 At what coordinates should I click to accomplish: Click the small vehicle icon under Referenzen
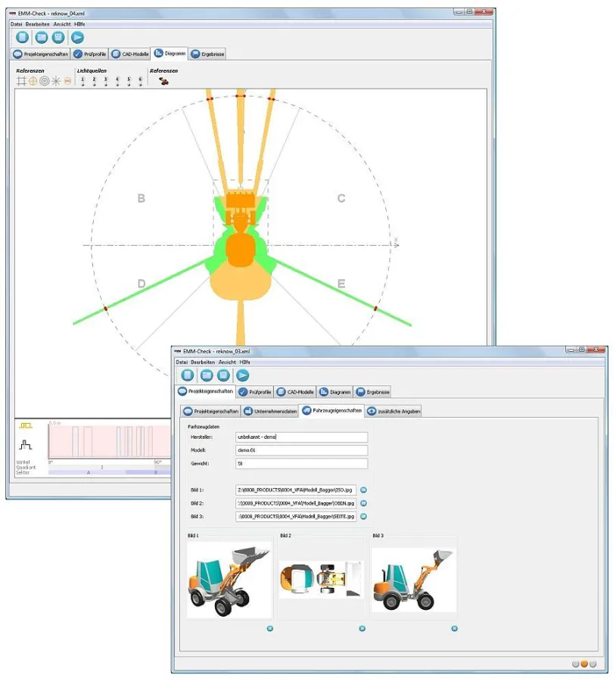(x=163, y=81)
